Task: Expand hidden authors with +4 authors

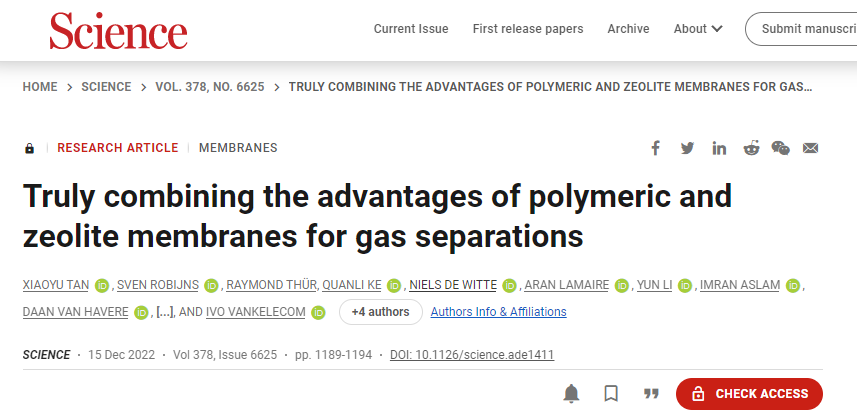Action: [x=380, y=312]
